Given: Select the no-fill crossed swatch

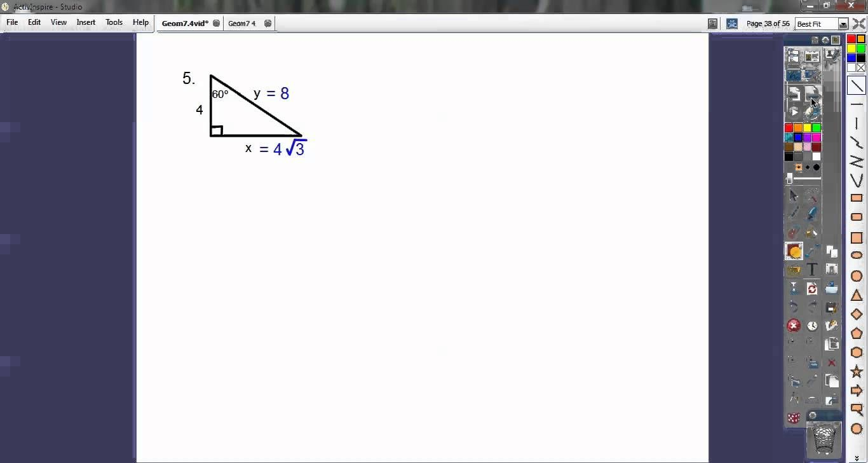Looking at the screenshot, I should coord(861,67).
